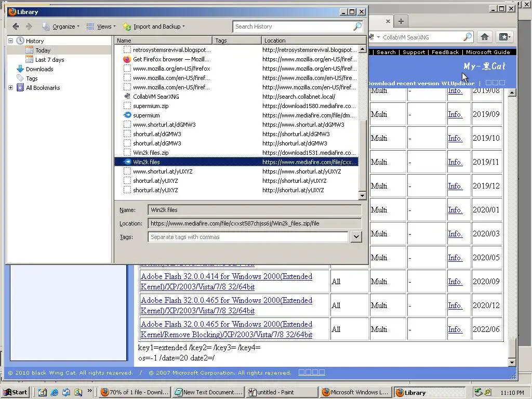532x399 pixels.
Task: Click supermium mediafire entry favicon
Action: pyautogui.click(x=127, y=115)
